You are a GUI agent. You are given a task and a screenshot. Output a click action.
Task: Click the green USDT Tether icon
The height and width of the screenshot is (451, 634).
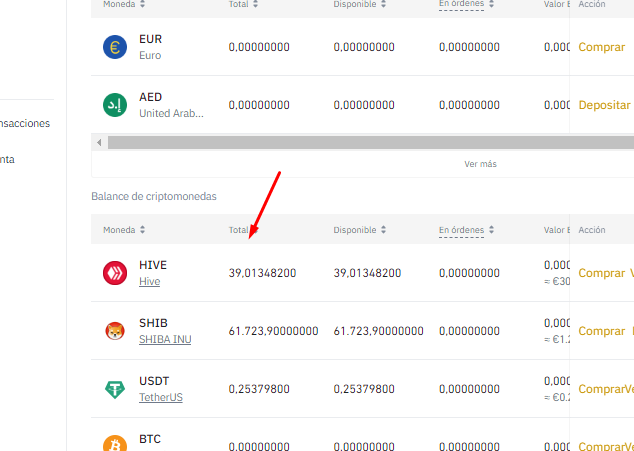115,389
